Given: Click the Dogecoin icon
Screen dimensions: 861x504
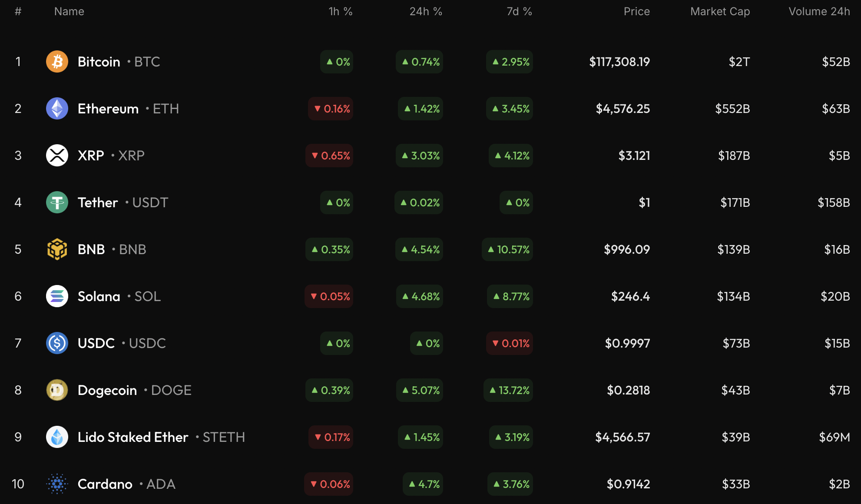Looking at the screenshot, I should pyautogui.click(x=57, y=390).
